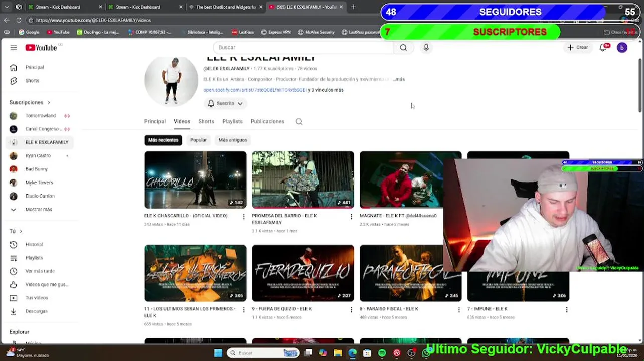Click the search magnifier button

coord(403,47)
